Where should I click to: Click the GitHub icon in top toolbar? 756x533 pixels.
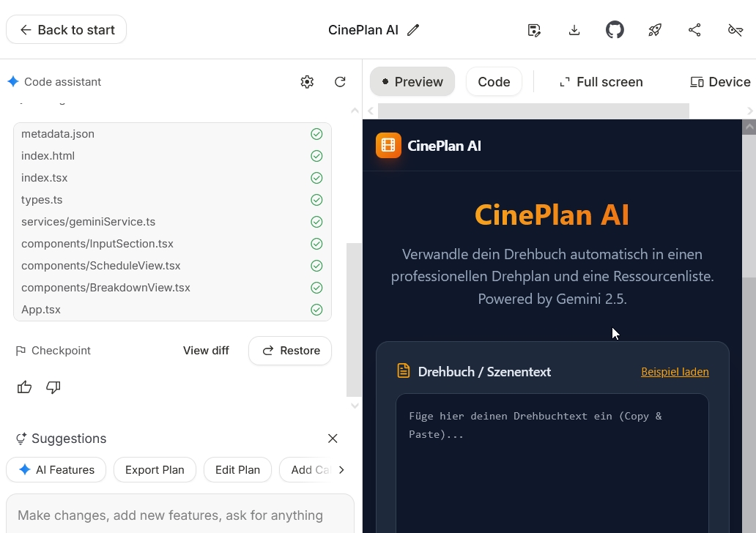pyautogui.click(x=615, y=30)
